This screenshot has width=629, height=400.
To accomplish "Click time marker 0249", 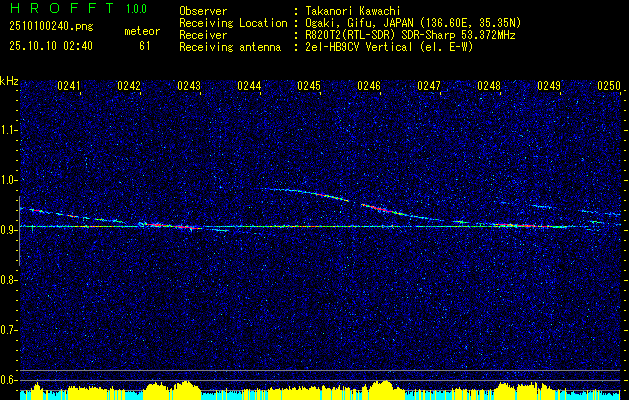I will [x=549, y=86].
